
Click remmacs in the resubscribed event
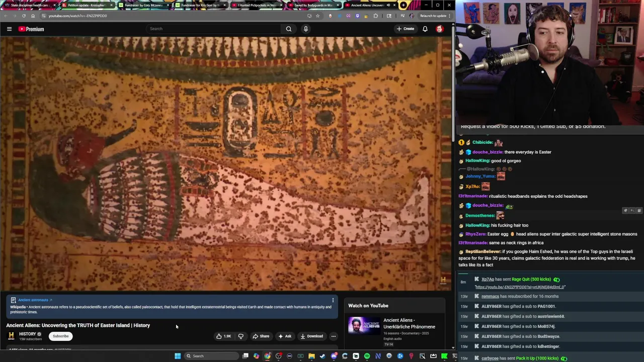coord(490,297)
